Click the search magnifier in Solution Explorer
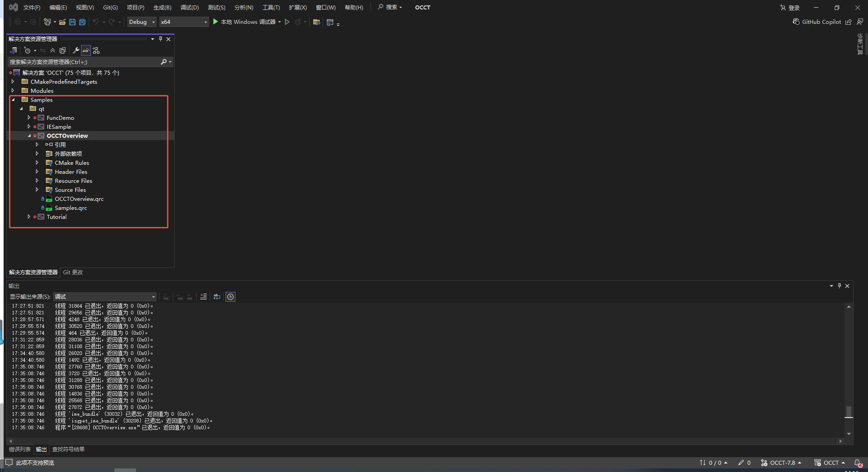 (164, 62)
